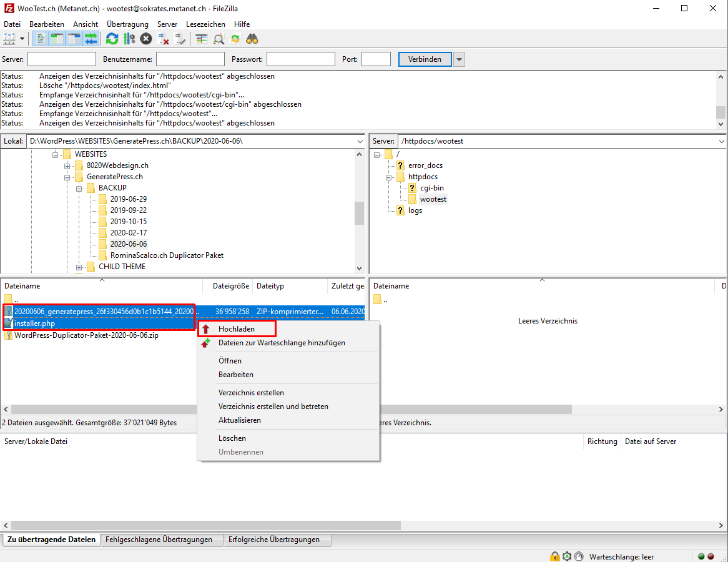Focus the Port field
728x562 pixels.
point(376,59)
